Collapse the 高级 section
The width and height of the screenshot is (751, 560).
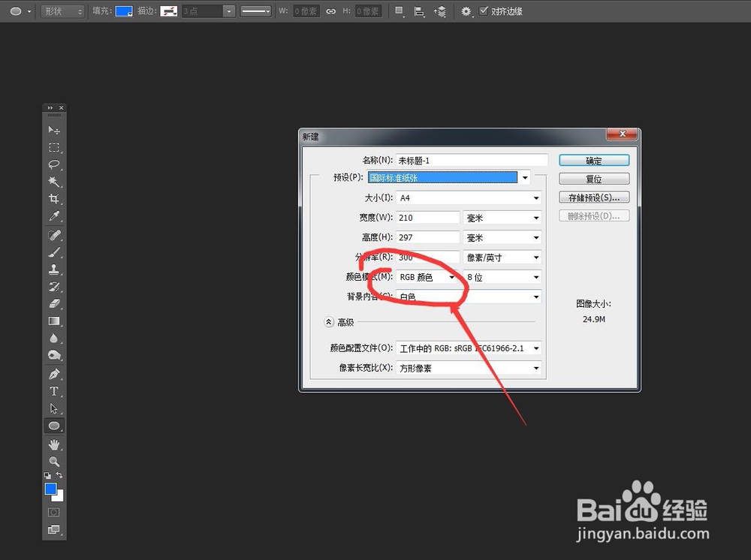(x=329, y=321)
